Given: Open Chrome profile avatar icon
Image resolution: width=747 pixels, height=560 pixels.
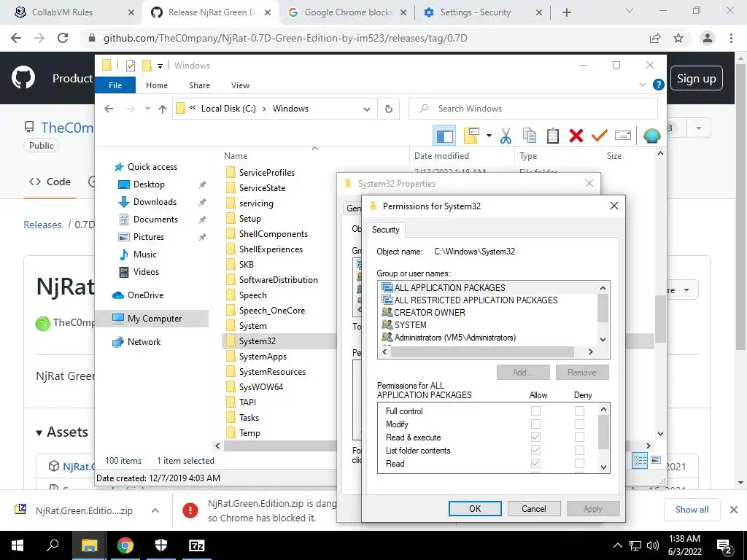Looking at the screenshot, I should 708,38.
